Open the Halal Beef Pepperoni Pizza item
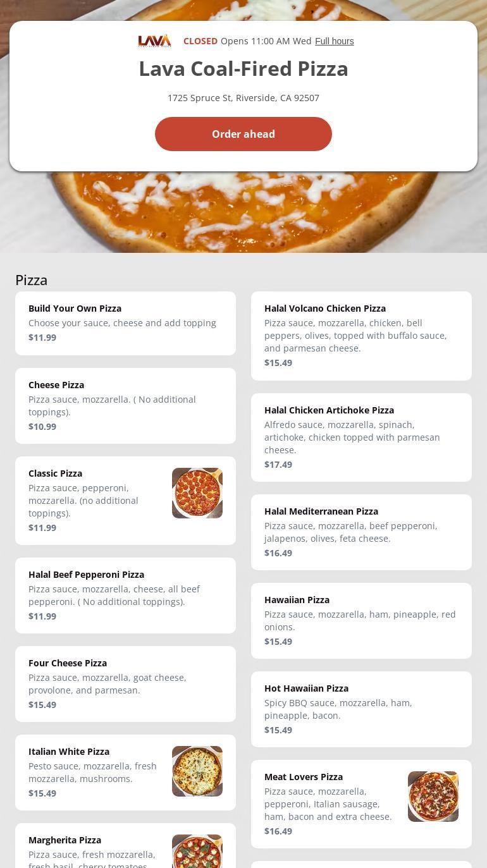Screen dimensions: 487x868 click(125, 595)
